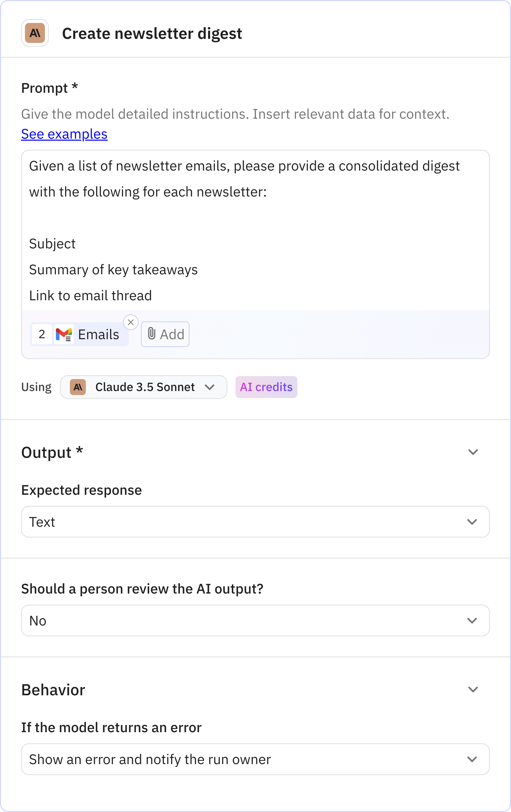Click the Create newsletter digest title
Screen dimensions: 511x812
click(152, 33)
